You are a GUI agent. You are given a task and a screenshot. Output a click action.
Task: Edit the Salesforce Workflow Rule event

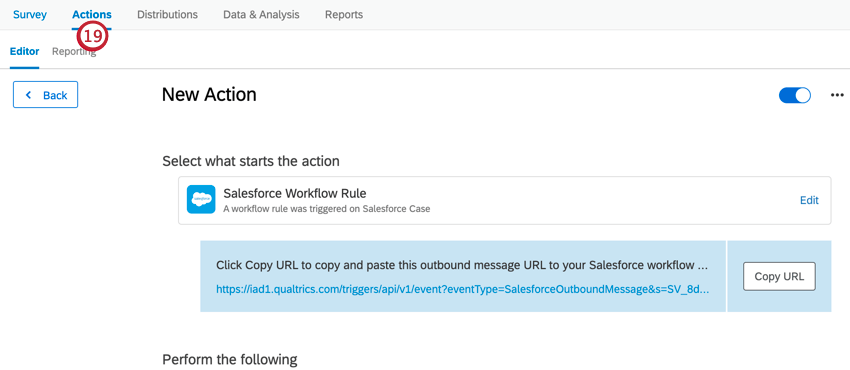[x=809, y=200]
